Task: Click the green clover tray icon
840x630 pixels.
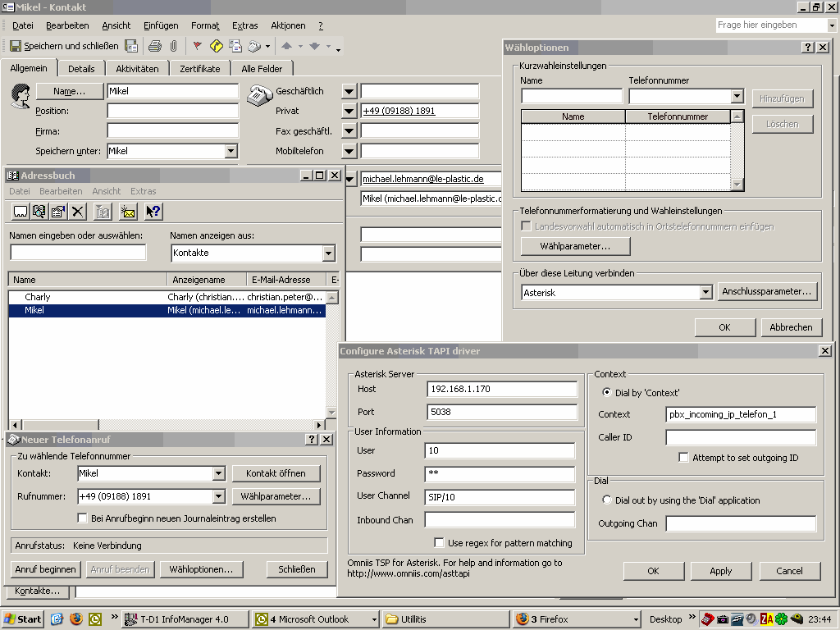Action: (x=782, y=619)
